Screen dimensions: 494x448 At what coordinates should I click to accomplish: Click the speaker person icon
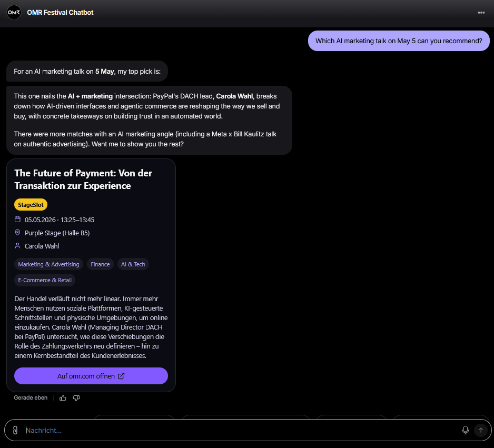pos(18,245)
